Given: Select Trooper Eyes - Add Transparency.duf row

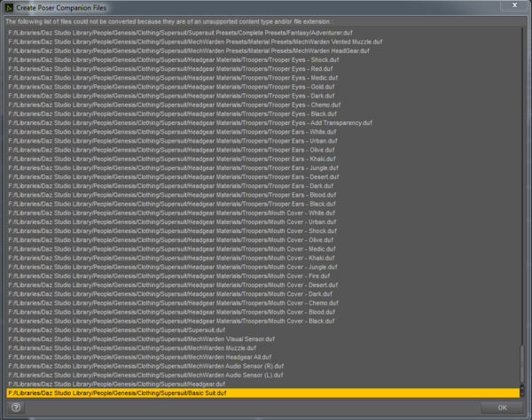Looking at the screenshot, I should pos(263,123).
